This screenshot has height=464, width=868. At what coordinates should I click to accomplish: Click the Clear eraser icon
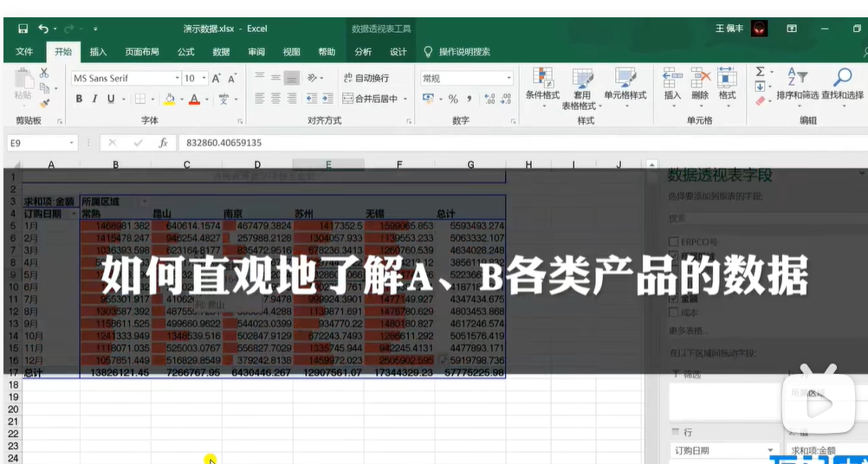point(760,101)
